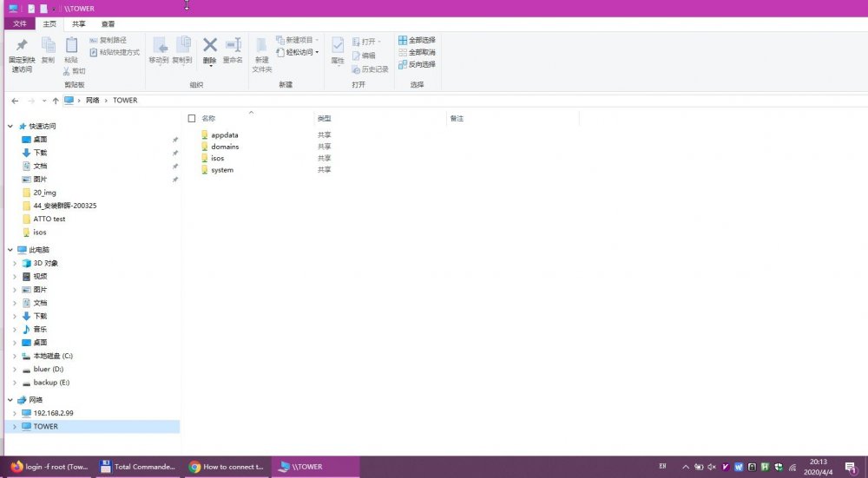Click the Properties checkmark icon

338,45
